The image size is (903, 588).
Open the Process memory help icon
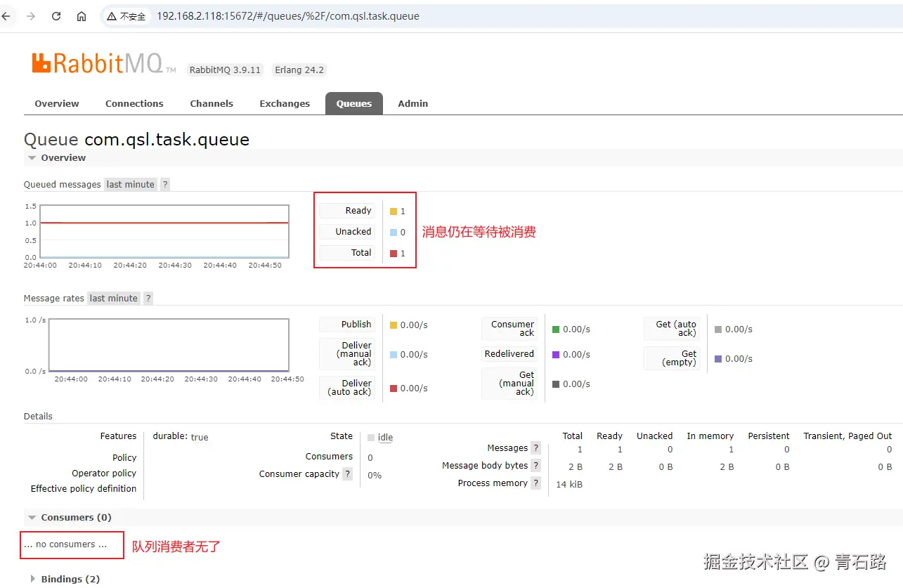[536, 483]
